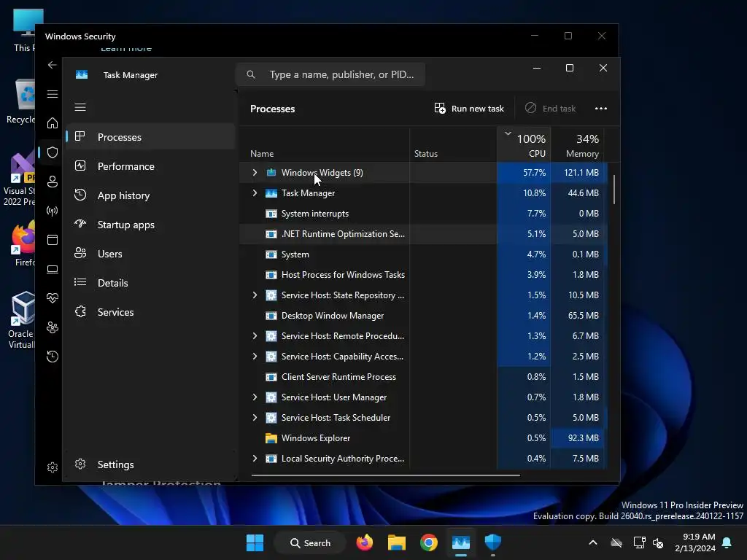Click the End task button

coord(550,109)
